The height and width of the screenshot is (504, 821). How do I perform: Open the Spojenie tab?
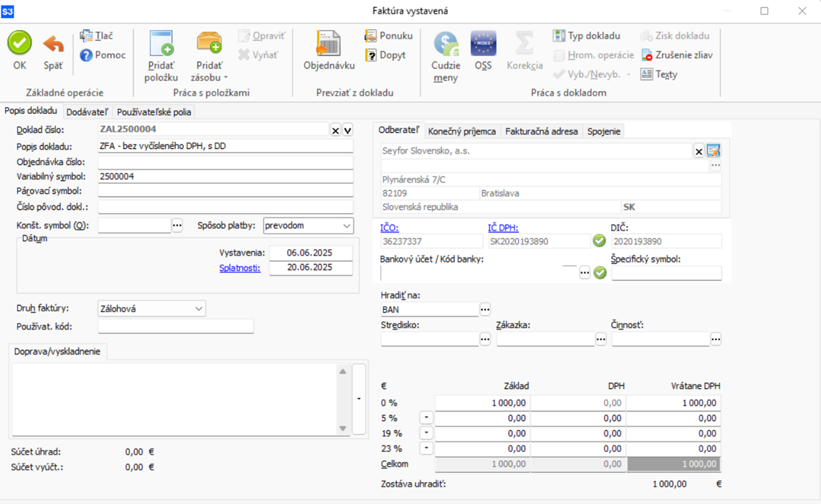(604, 131)
